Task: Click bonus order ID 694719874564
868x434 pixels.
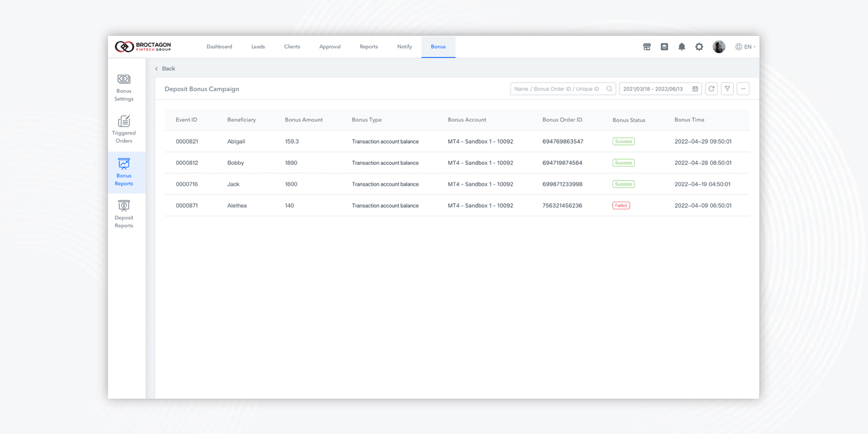Action: 562,163
